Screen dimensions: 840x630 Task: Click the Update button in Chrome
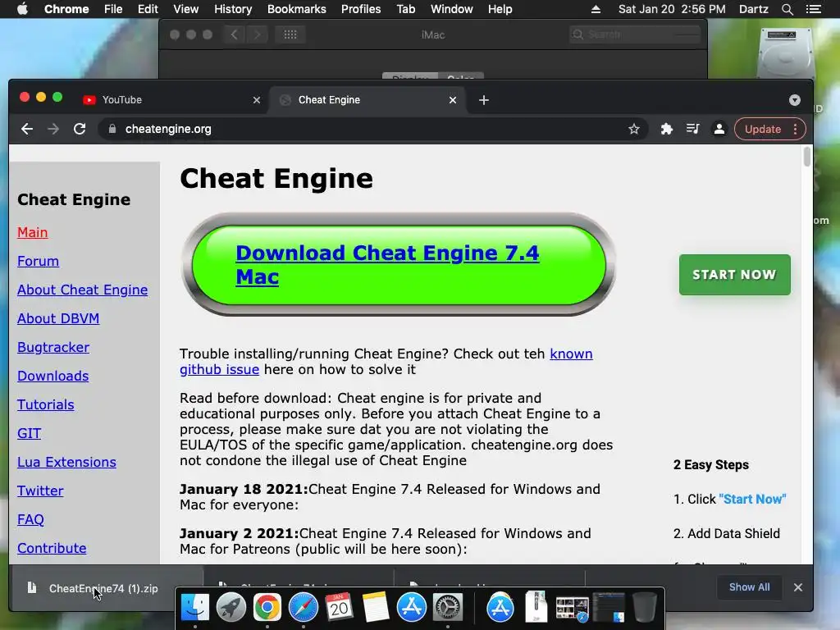point(762,129)
